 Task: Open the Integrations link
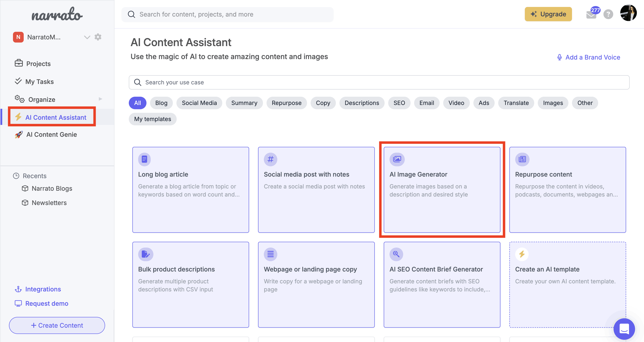click(43, 289)
